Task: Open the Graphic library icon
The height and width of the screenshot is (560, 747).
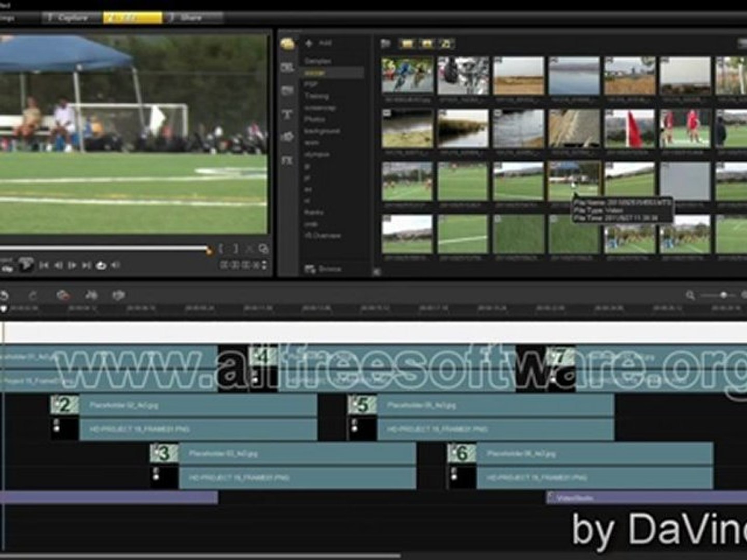Action: click(x=287, y=137)
